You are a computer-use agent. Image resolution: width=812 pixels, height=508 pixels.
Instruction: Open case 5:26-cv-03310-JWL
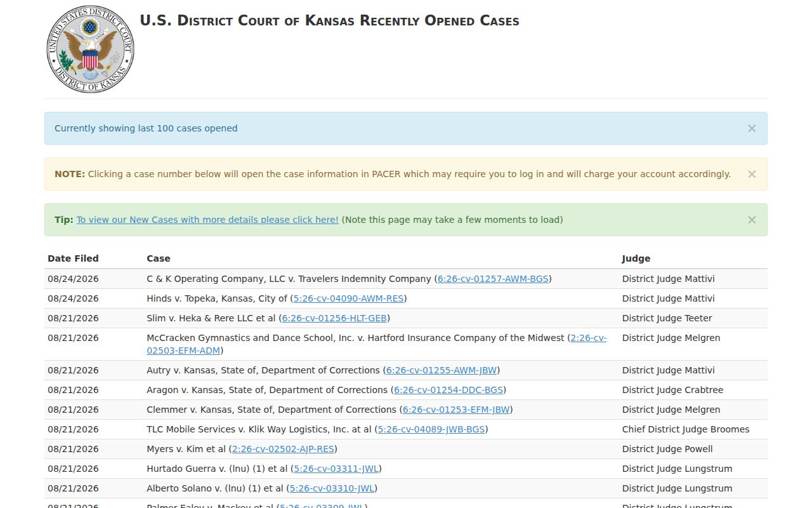click(332, 488)
